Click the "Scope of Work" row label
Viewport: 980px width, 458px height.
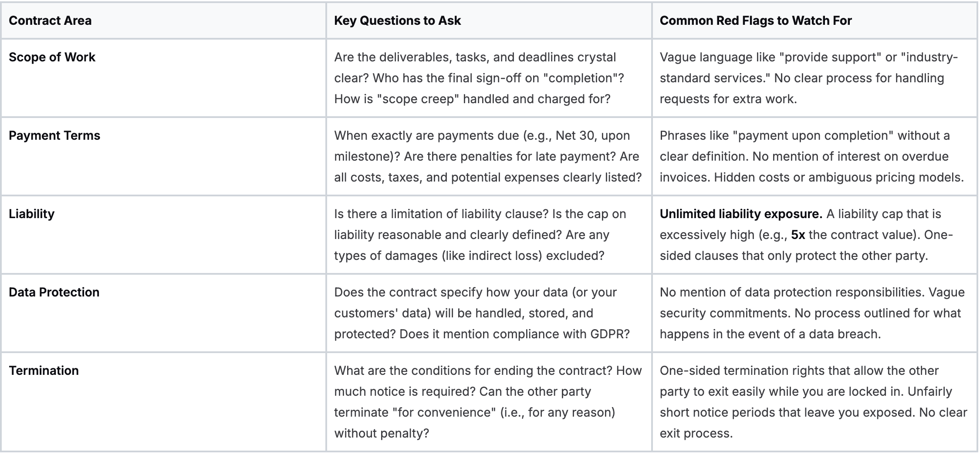(52, 57)
